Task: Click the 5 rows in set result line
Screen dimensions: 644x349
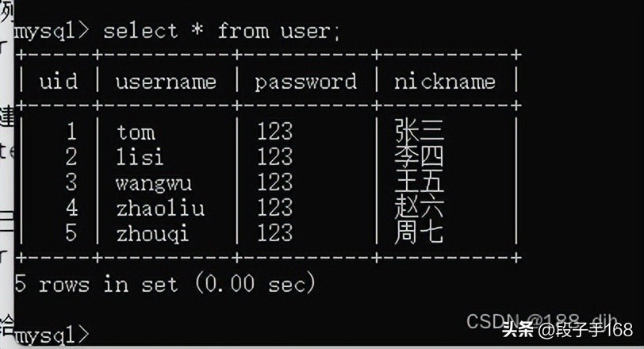Action: click(x=164, y=283)
